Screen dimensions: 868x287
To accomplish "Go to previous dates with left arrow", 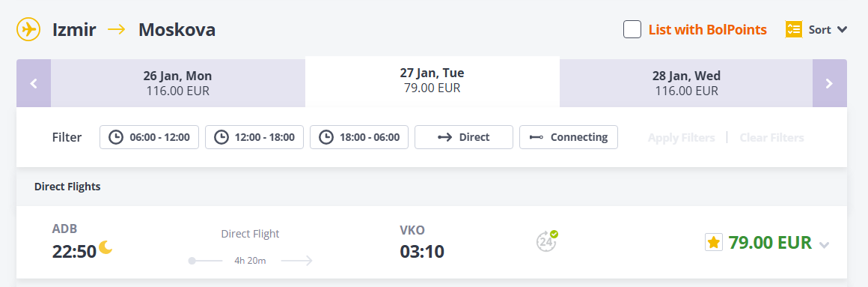I will 34,83.
